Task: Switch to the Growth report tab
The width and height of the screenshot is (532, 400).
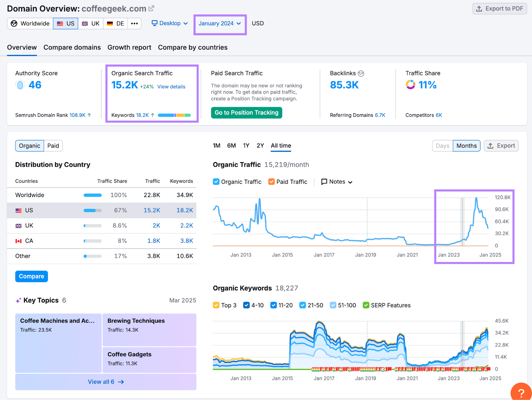Action: click(x=129, y=47)
